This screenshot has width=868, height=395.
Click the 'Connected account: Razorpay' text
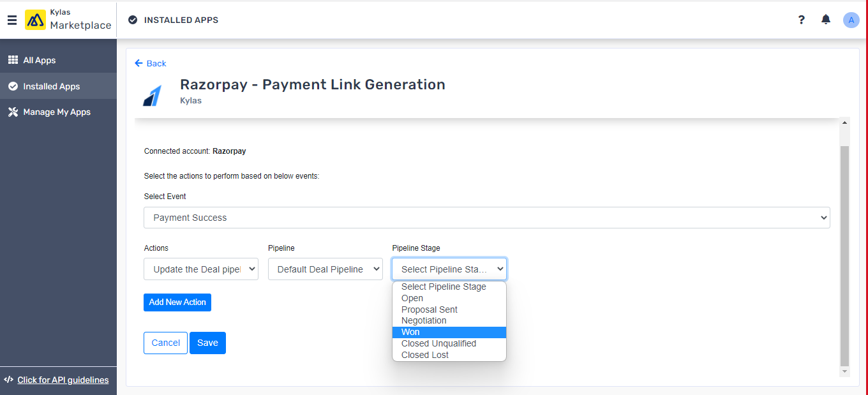coord(195,151)
